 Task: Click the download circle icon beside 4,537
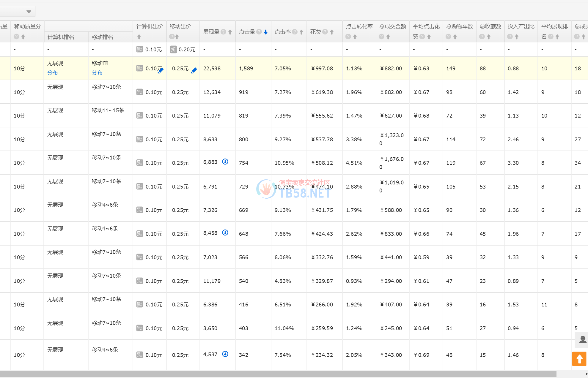pyautogui.click(x=225, y=354)
